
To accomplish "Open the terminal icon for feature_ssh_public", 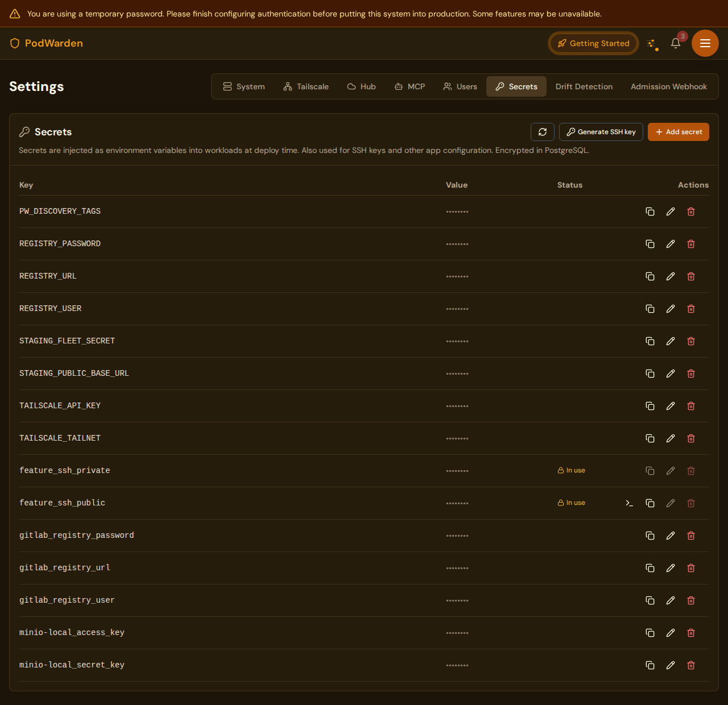I will point(629,503).
